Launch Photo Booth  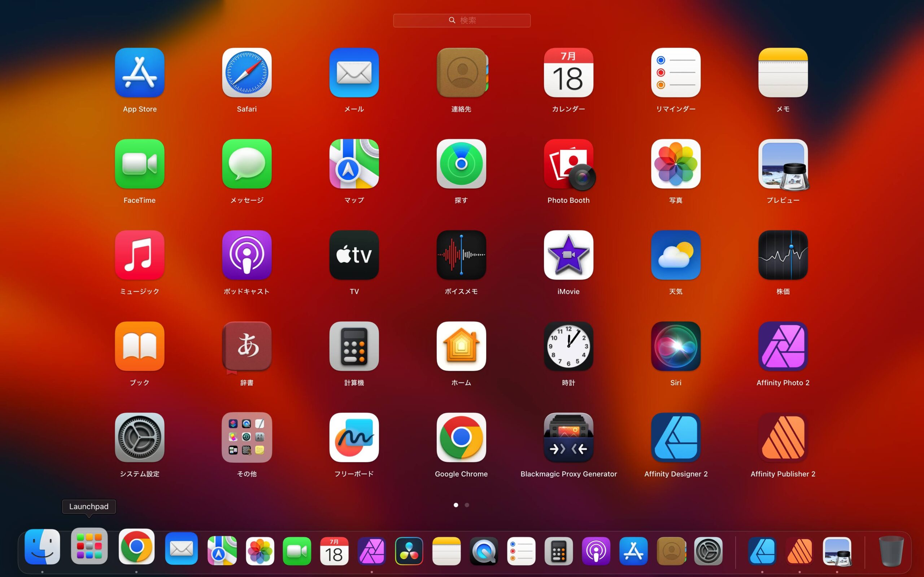pos(568,164)
